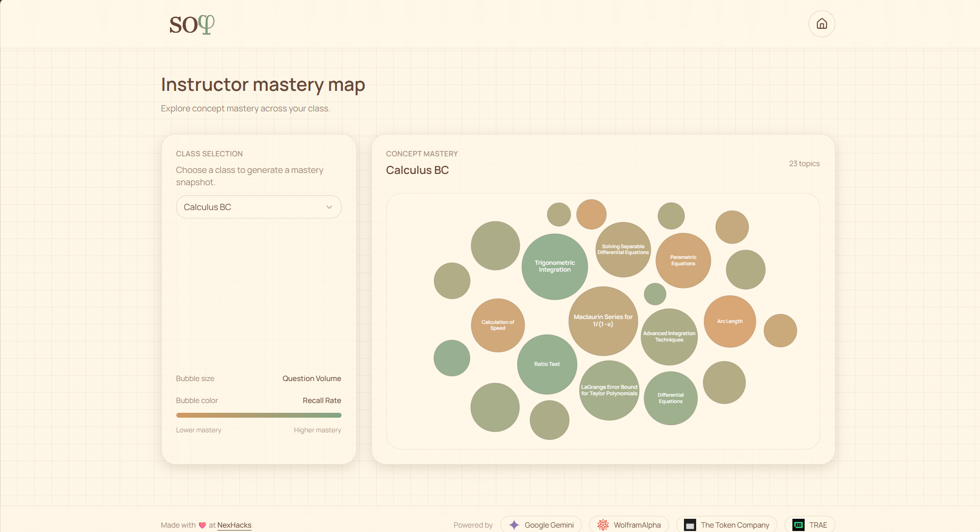Select the Trigonometric Integration bubble

[x=554, y=266]
